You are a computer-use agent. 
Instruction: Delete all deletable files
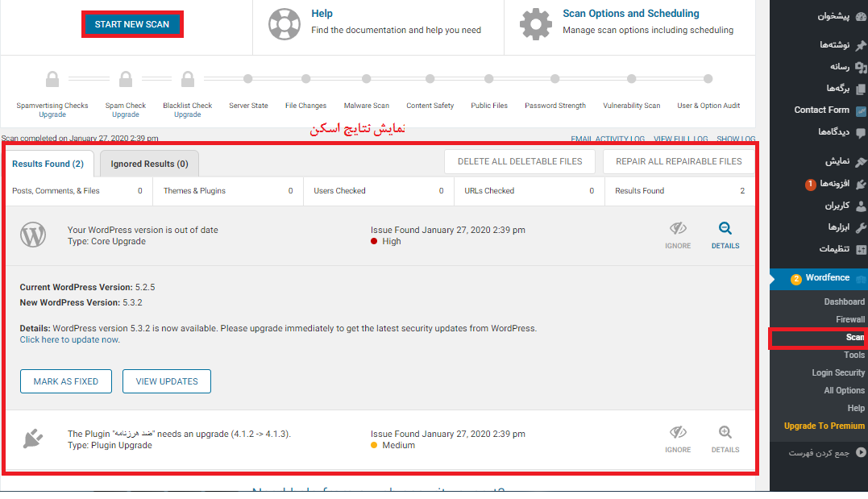point(520,162)
